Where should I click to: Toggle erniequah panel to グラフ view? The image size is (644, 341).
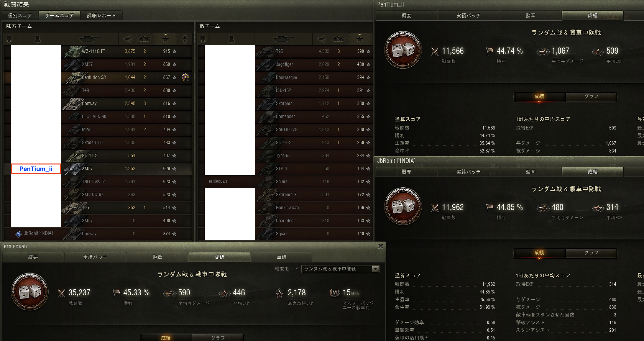pos(218,338)
